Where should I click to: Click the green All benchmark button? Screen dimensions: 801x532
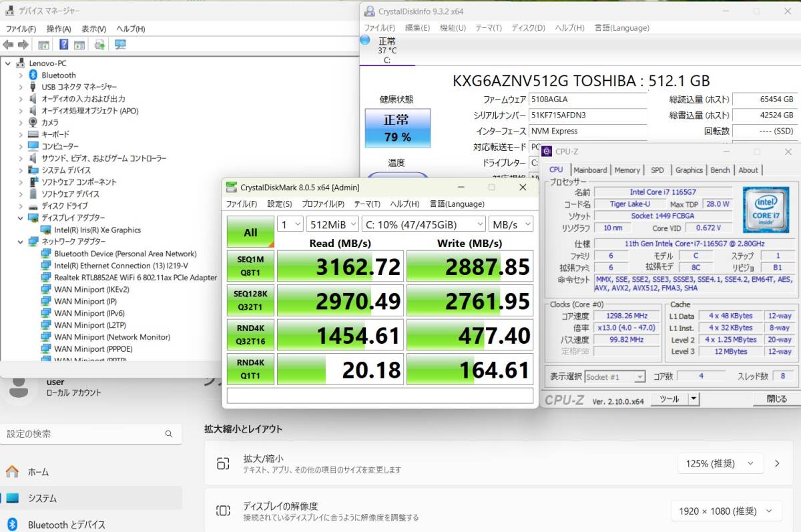tap(250, 232)
